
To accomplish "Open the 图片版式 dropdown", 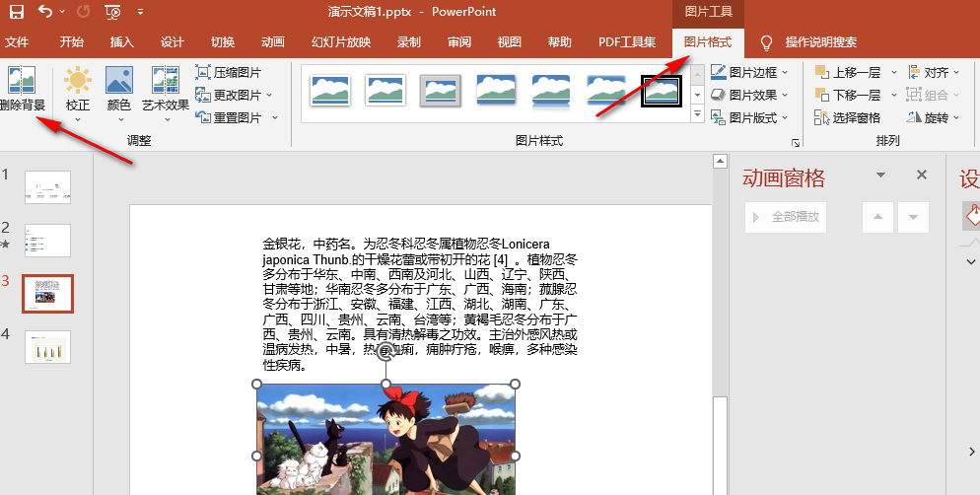I will (749, 117).
